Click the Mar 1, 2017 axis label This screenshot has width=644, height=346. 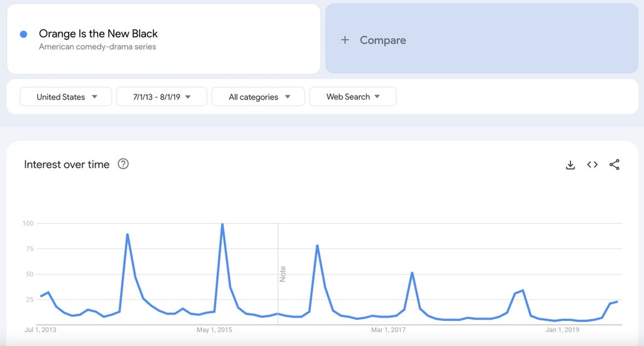pos(388,330)
